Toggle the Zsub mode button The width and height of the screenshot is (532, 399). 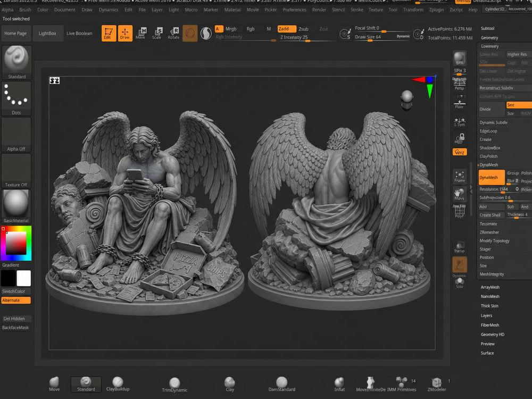[303, 29]
